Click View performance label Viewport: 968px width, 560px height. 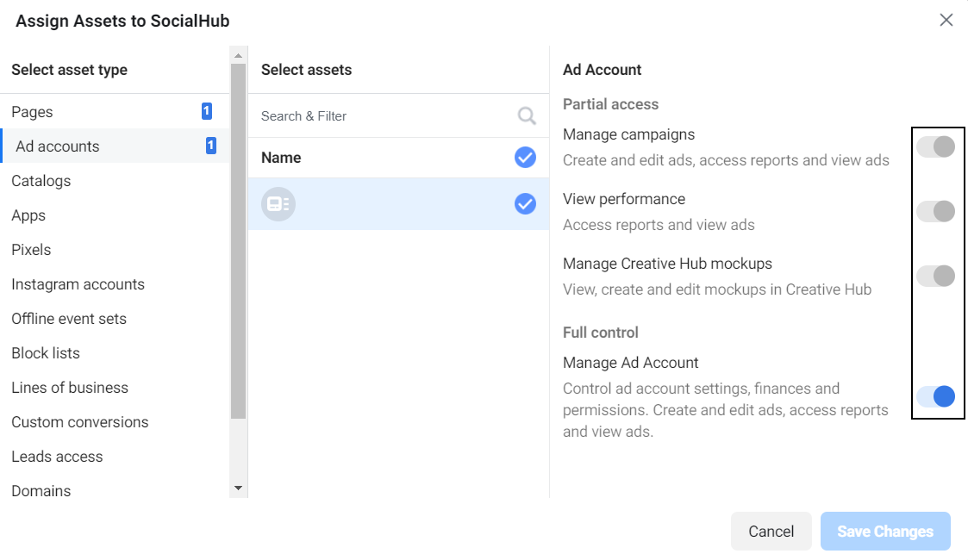click(623, 199)
